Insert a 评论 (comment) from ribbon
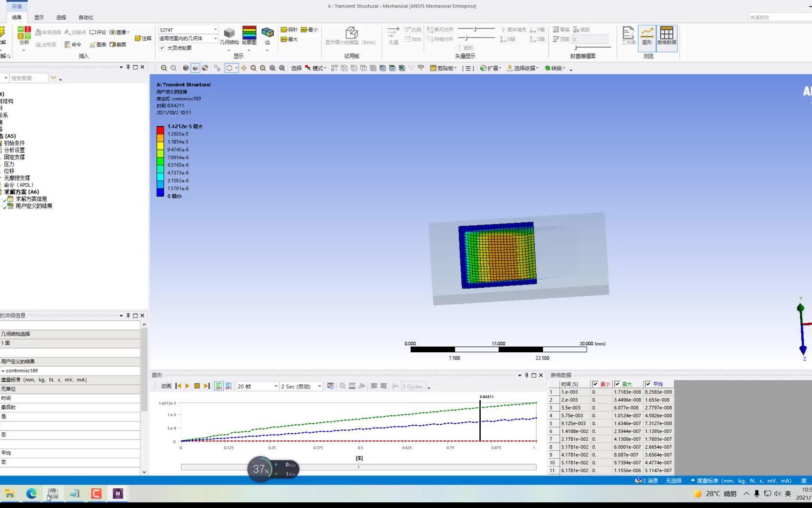The image size is (812, 508). (98, 32)
